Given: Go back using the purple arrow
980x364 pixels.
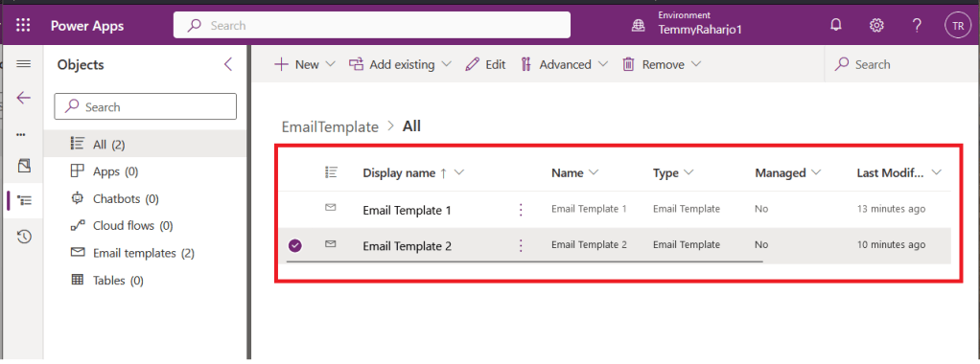Looking at the screenshot, I should coord(23,98).
